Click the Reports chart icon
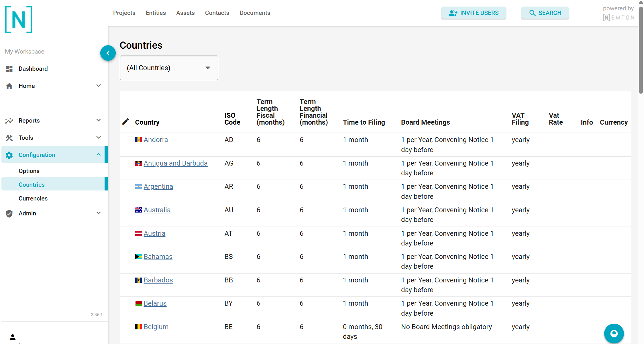 click(9, 121)
